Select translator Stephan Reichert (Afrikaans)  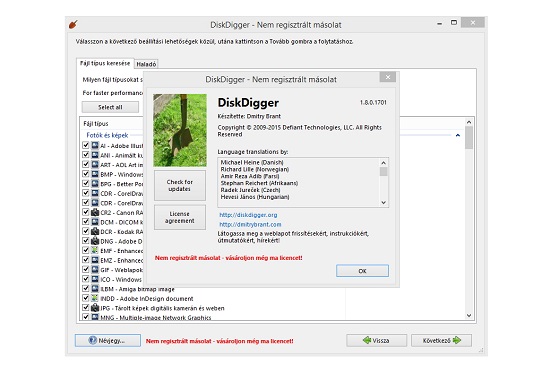pos(259,183)
